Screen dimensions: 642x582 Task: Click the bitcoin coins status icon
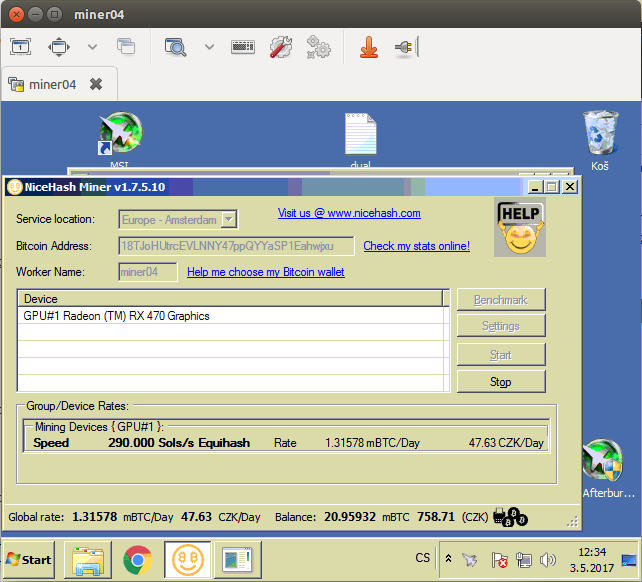coord(510,517)
